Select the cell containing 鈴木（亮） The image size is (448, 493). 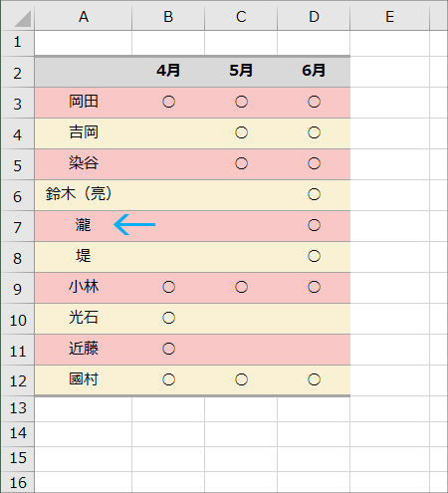tap(84, 195)
